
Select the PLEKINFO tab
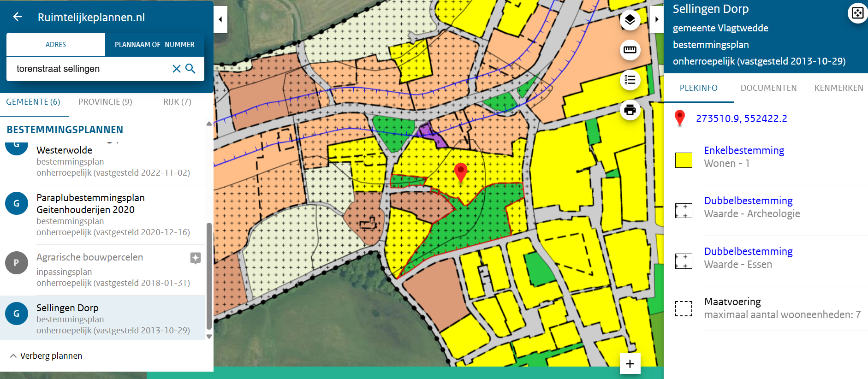coord(699,88)
